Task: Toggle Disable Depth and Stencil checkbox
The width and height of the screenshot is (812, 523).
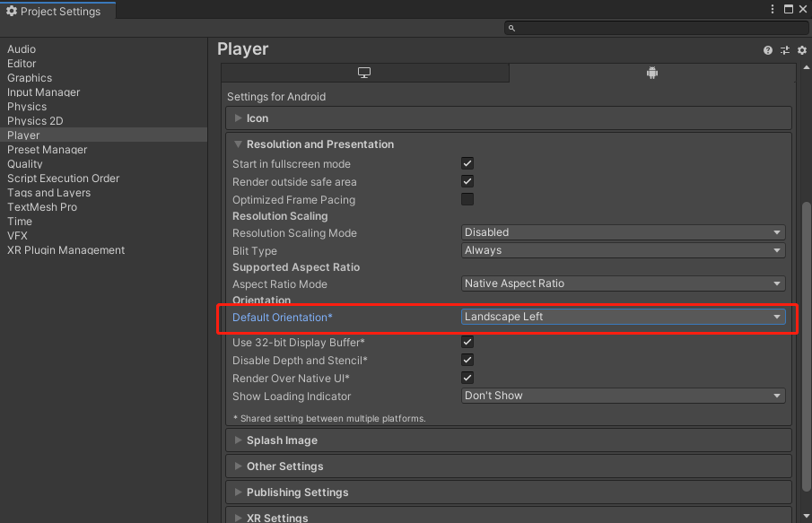Action: point(467,360)
